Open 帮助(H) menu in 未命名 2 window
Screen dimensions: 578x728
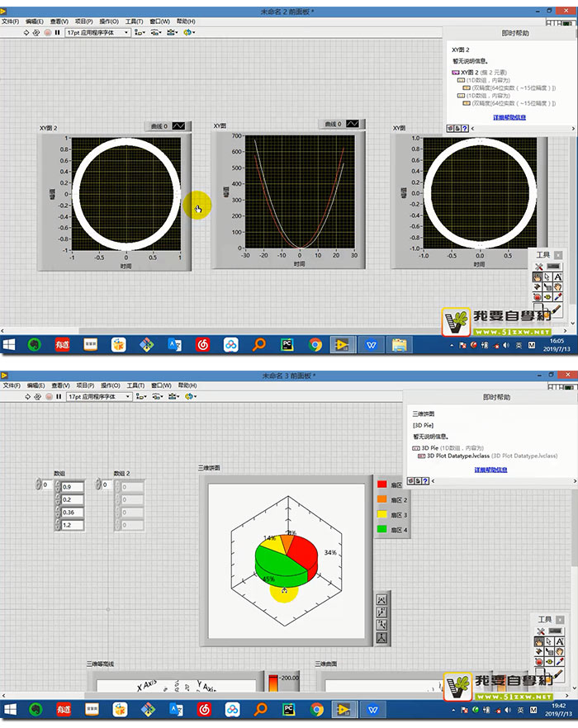(x=186, y=21)
